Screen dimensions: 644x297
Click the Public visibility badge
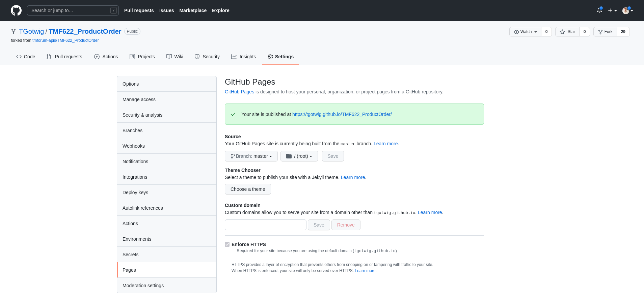tap(132, 31)
